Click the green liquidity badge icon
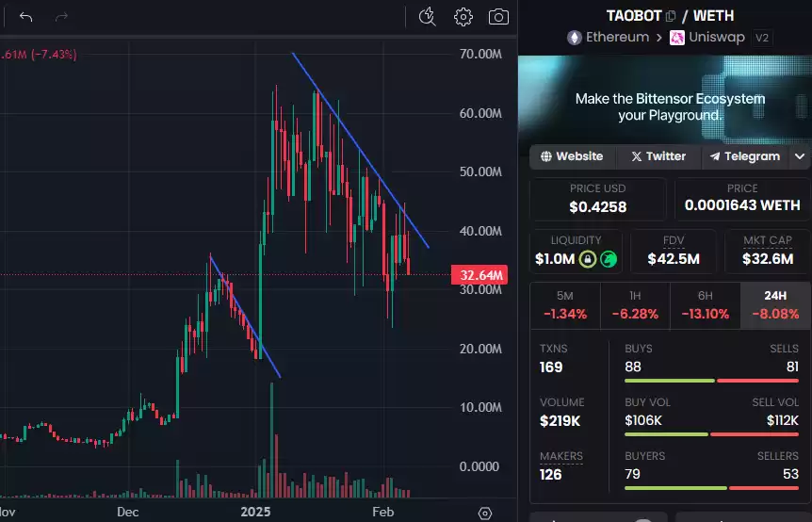The image size is (812, 522). (609, 258)
